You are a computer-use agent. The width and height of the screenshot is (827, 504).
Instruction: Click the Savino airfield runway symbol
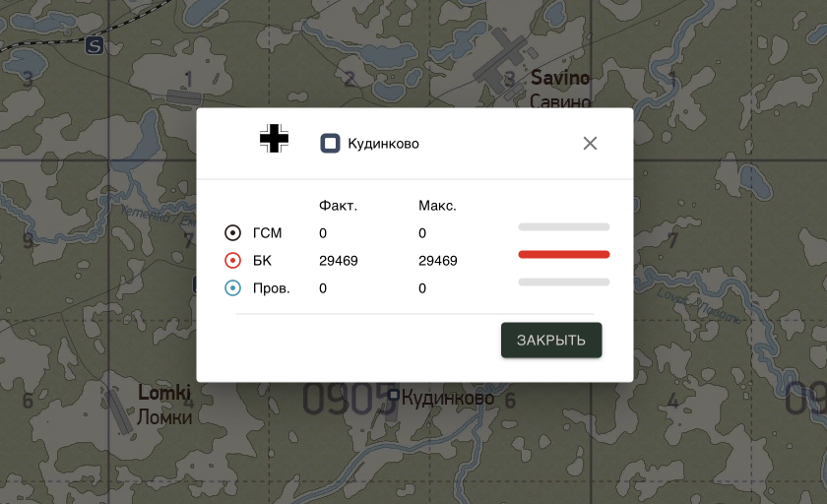point(501,59)
